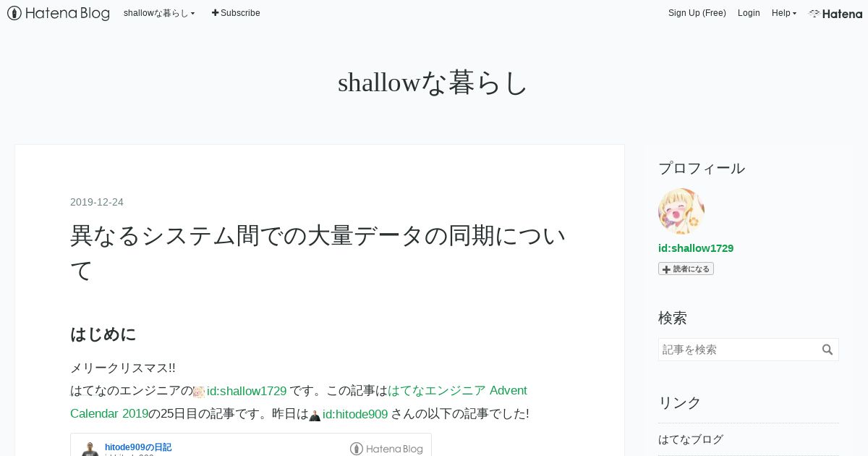Open the Hatena logo at top right
The width and height of the screenshot is (868, 456).
[x=835, y=13]
